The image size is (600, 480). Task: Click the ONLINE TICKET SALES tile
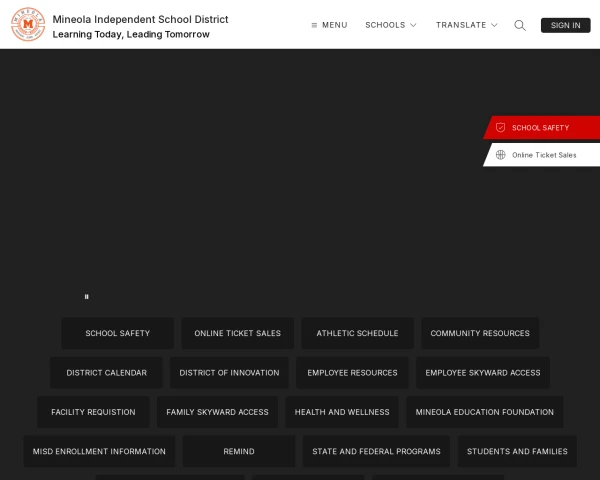[x=238, y=333]
